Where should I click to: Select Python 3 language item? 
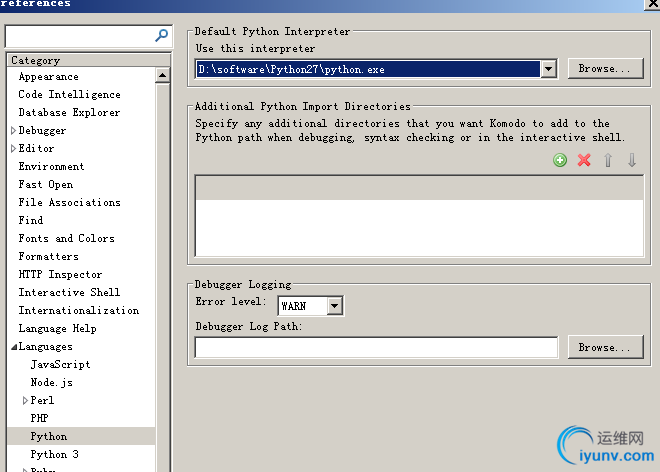(54, 454)
